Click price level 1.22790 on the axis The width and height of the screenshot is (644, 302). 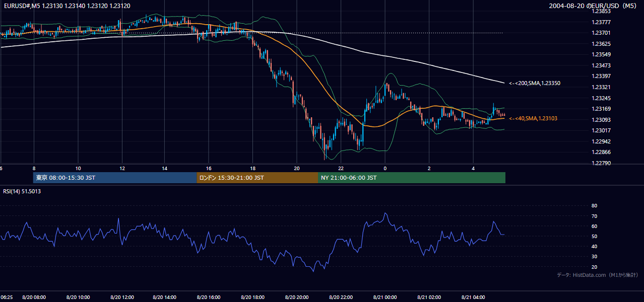click(x=602, y=163)
